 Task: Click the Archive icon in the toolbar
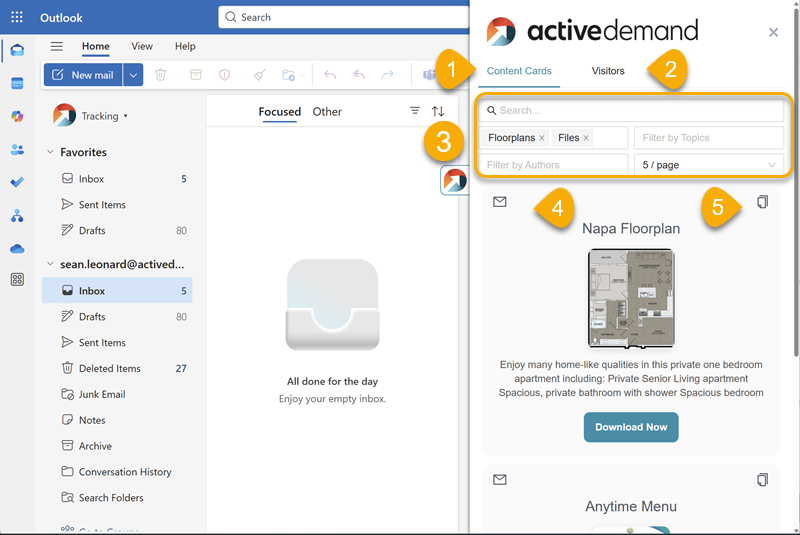(195, 75)
